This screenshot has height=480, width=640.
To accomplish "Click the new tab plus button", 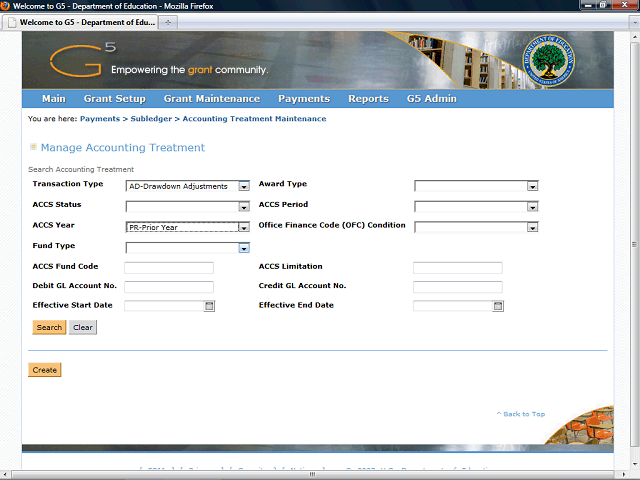I will [x=168, y=22].
